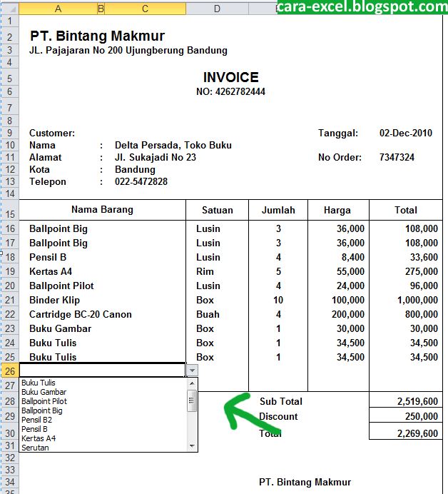Click signature text PT. Bintang Makmur at bottom
This screenshot has width=448, height=494.
(305, 482)
